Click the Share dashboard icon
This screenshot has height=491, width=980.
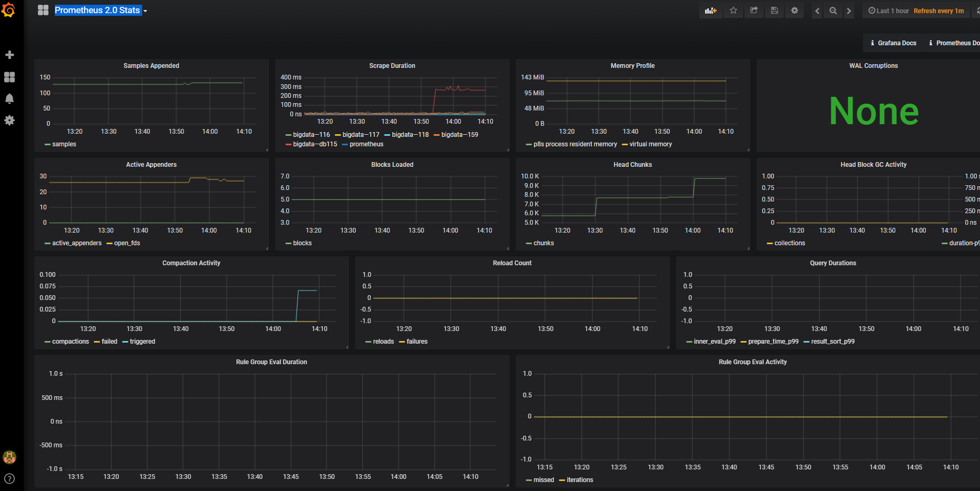point(754,11)
